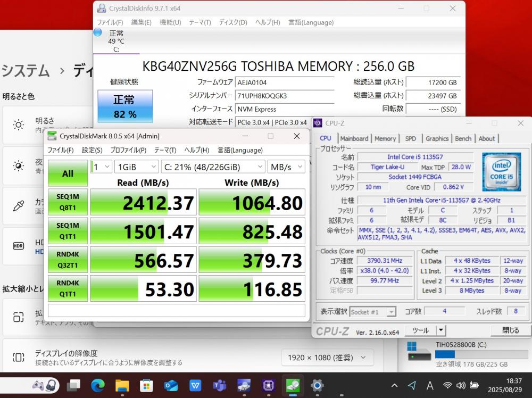Open Settings from the taskbar gear icon
The width and height of the screenshot is (532, 398).
point(317,385)
